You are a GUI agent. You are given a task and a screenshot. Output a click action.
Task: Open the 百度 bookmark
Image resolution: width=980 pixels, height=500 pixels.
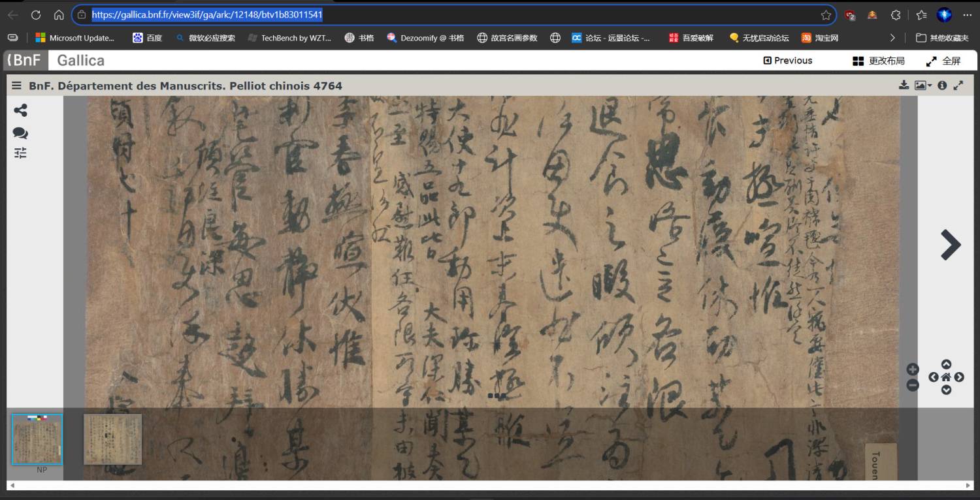click(x=147, y=38)
